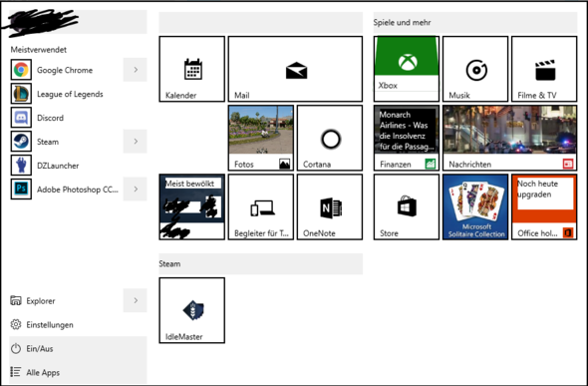Viewport: 588px width, 386px height.
Task: Click the Ein/Aus power option
Action: pos(78,348)
